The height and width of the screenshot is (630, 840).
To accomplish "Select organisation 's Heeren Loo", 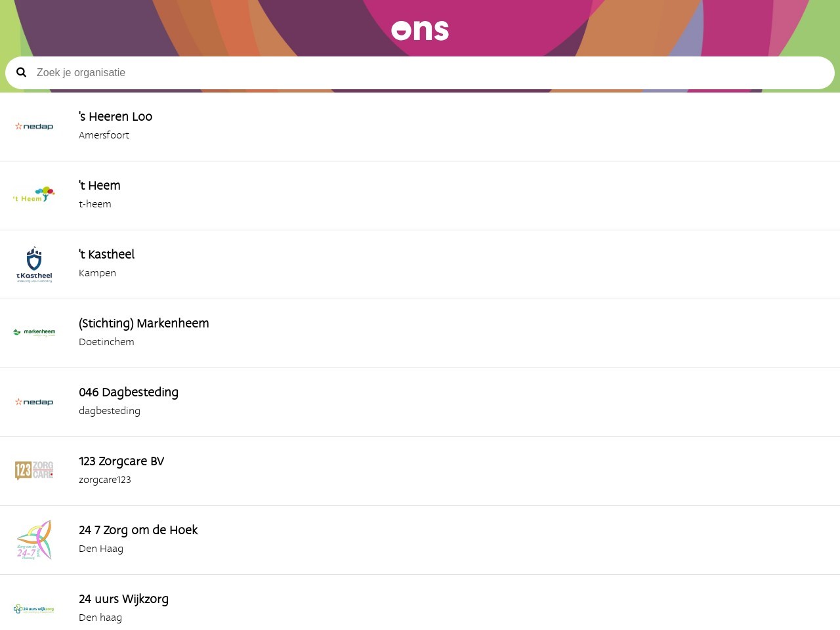I will (420, 127).
